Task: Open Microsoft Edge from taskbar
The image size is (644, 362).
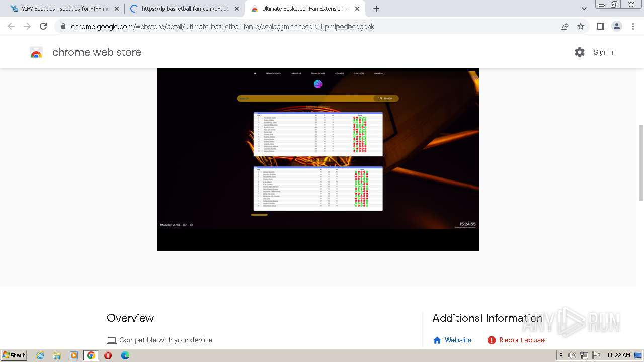Action: [125, 355]
